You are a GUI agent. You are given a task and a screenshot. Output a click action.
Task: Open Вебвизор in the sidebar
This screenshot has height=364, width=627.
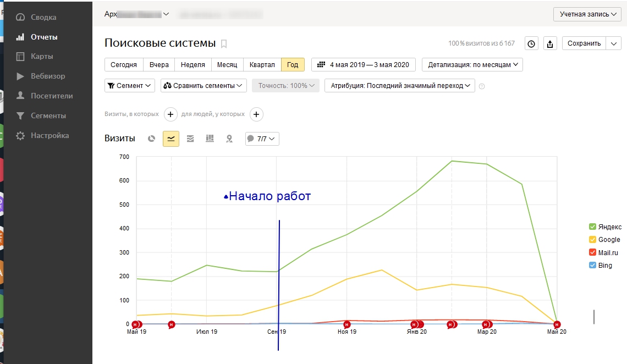point(48,76)
